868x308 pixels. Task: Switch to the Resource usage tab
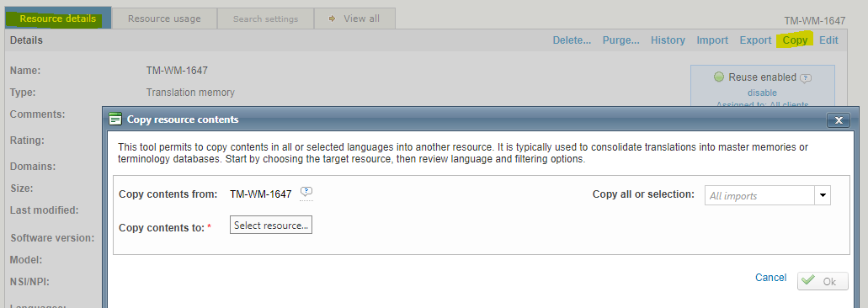point(164,19)
